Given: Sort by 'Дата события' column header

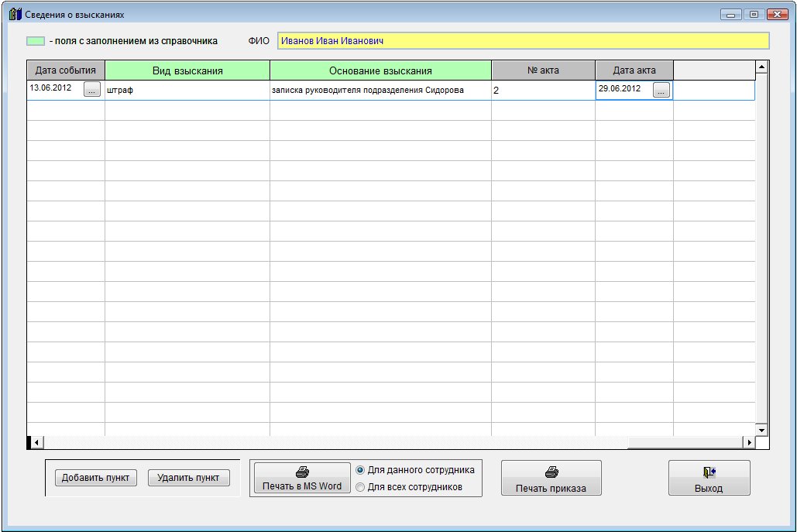Looking at the screenshot, I should [66, 70].
